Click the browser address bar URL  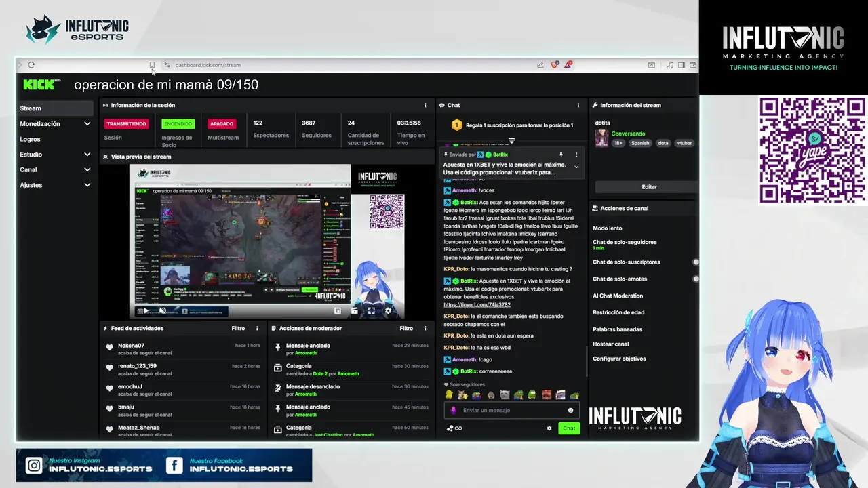pyautogui.click(x=208, y=65)
